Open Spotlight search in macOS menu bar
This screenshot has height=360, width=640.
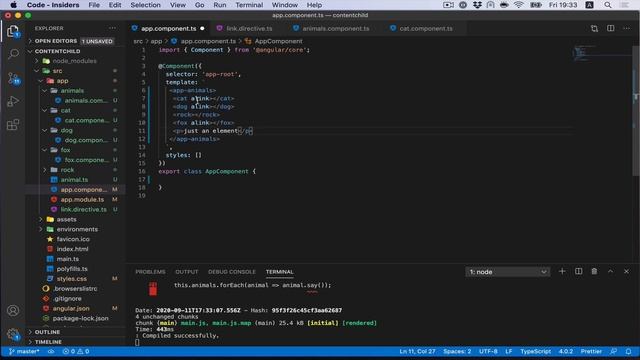coord(608,5)
